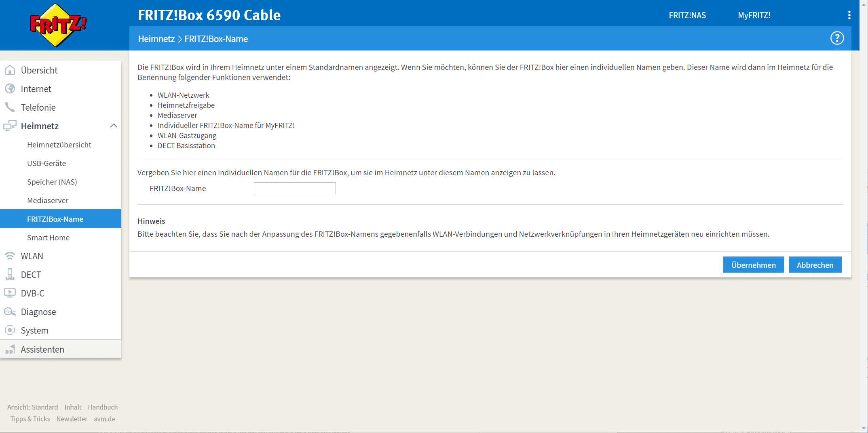
Task: Open the three-dot options menu
Action: [849, 15]
